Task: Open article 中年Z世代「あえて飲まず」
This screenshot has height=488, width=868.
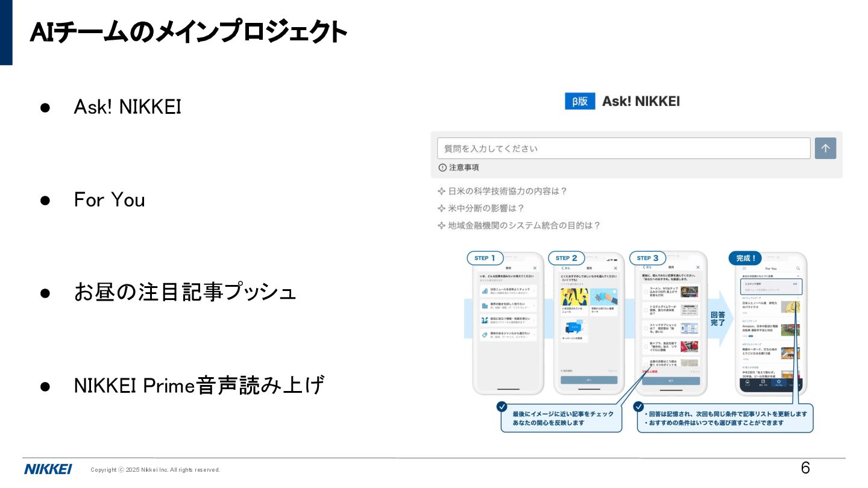Action: click(x=760, y=374)
